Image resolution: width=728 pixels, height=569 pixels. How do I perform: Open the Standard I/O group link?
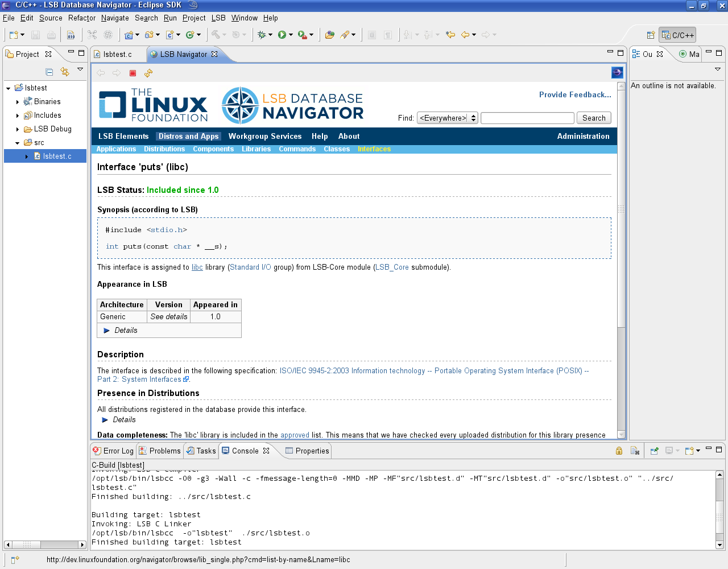click(250, 267)
